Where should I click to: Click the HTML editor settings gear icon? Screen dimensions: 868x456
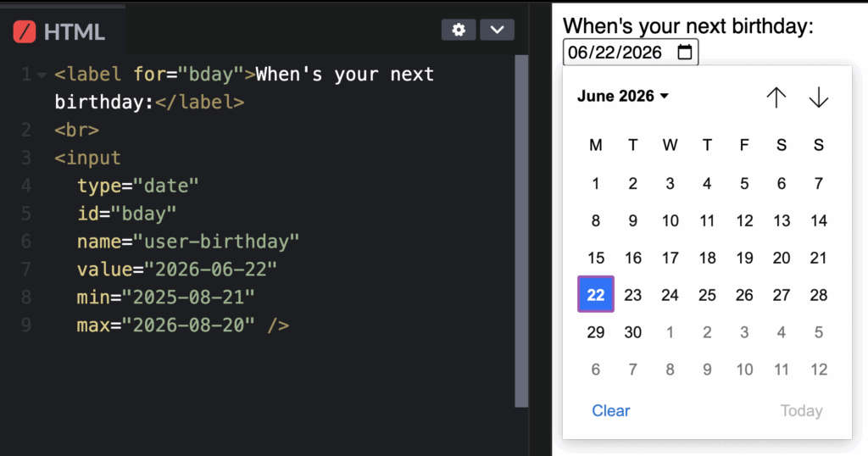[459, 31]
